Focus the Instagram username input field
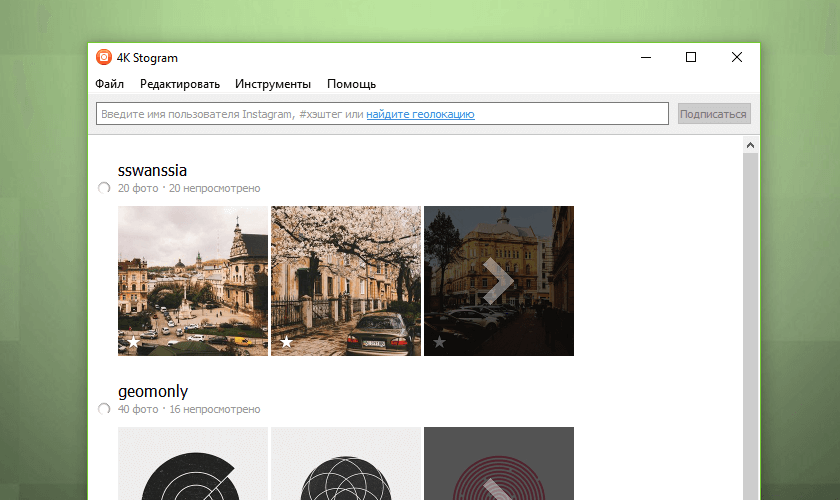Image resolution: width=840 pixels, height=500 pixels. coord(382,114)
